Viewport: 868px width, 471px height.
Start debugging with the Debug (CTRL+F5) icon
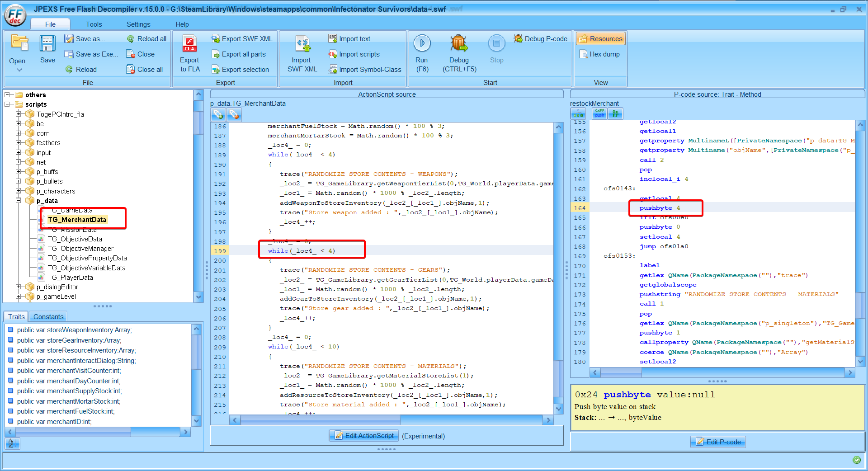pos(459,43)
